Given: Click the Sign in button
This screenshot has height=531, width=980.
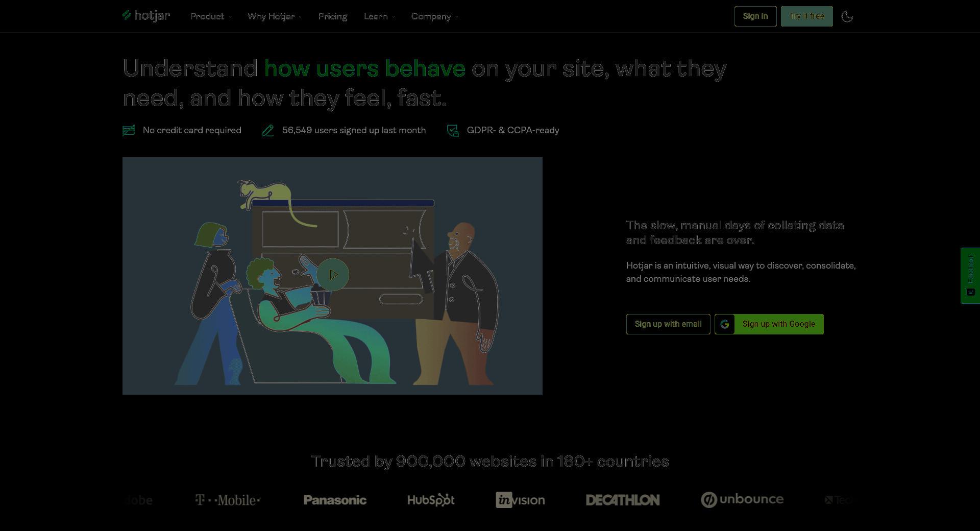Looking at the screenshot, I should tap(755, 16).
